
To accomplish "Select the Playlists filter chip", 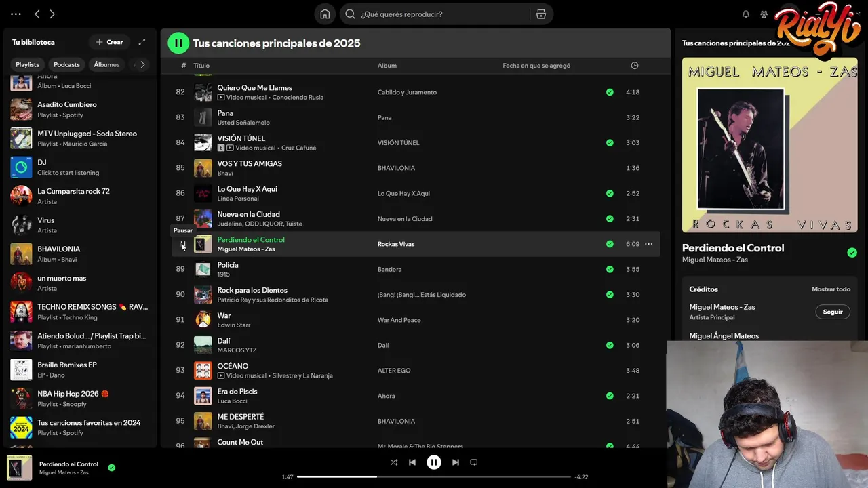I will click(x=28, y=64).
